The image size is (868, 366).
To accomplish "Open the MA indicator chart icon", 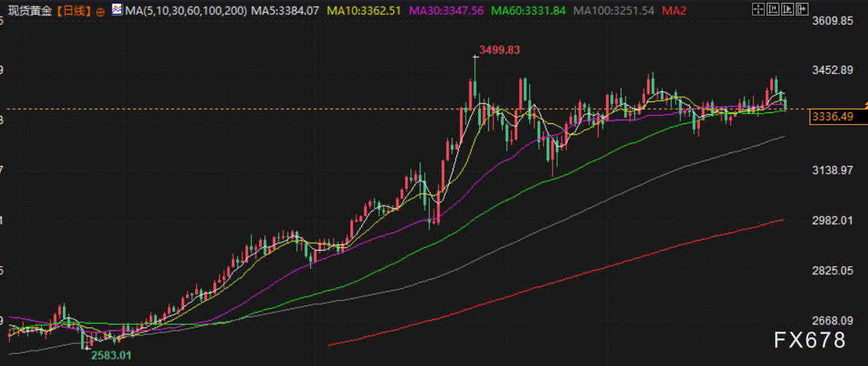I will tap(117, 11).
